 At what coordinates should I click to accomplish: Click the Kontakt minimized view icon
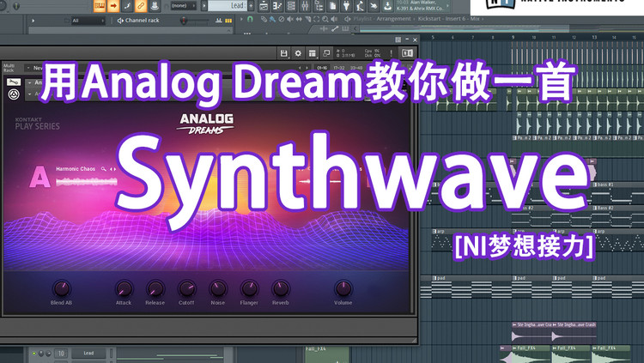tap(326, 53)
